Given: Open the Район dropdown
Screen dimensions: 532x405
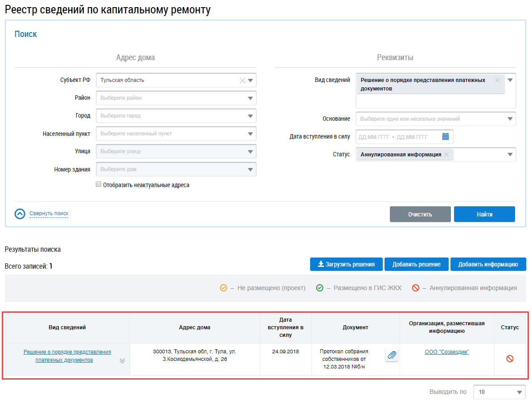Looking at the screenshot, I should (x=250, y=98).
